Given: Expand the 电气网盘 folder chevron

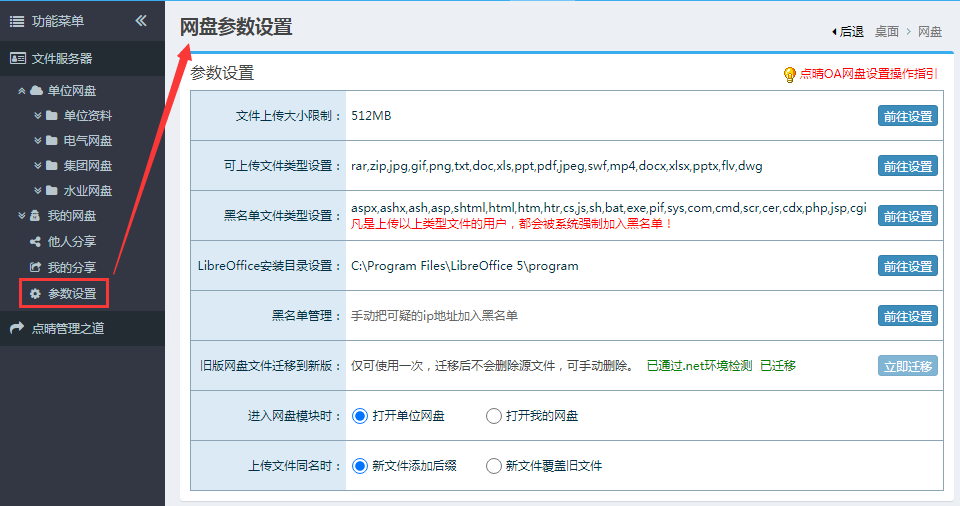Looking at the screenshot, I should click(37, 141).
